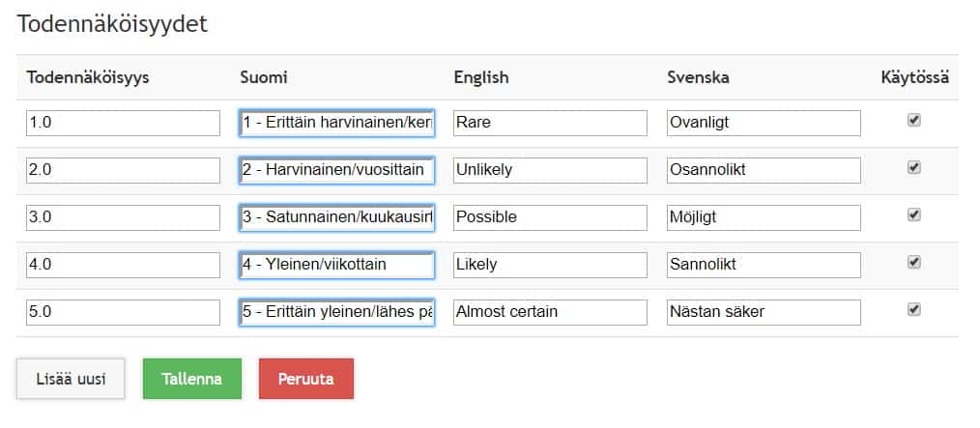Focus Suomi field '3 - Satunnainen/kuukausittain'
This screenshot has width=980, height=428.
pyautogui.click(x=337, y=217)
